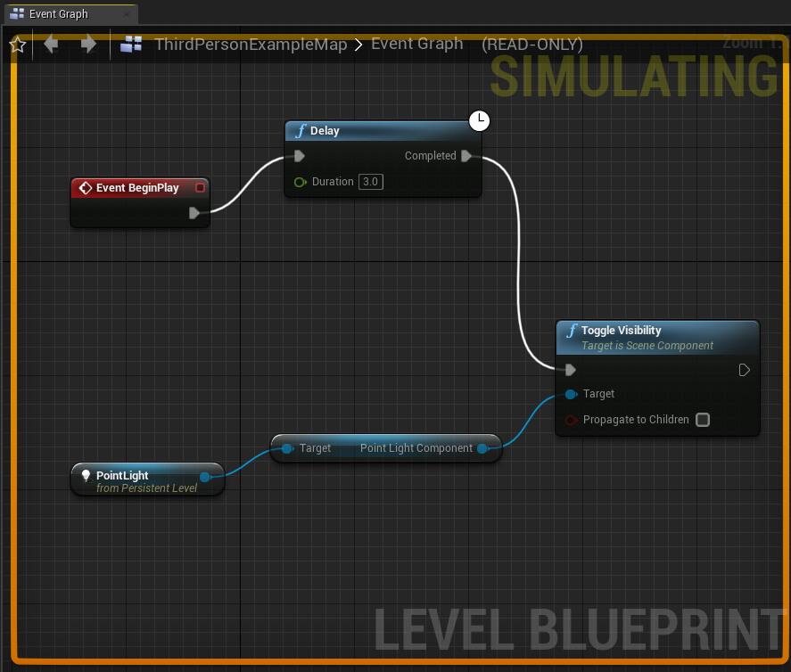This screenshot has height=672, width=791.
Task: Select the PointLight reference node
Action: [147, 479]
